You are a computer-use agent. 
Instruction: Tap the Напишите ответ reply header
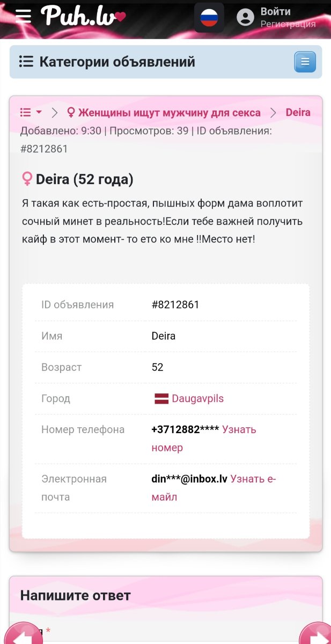75,595
